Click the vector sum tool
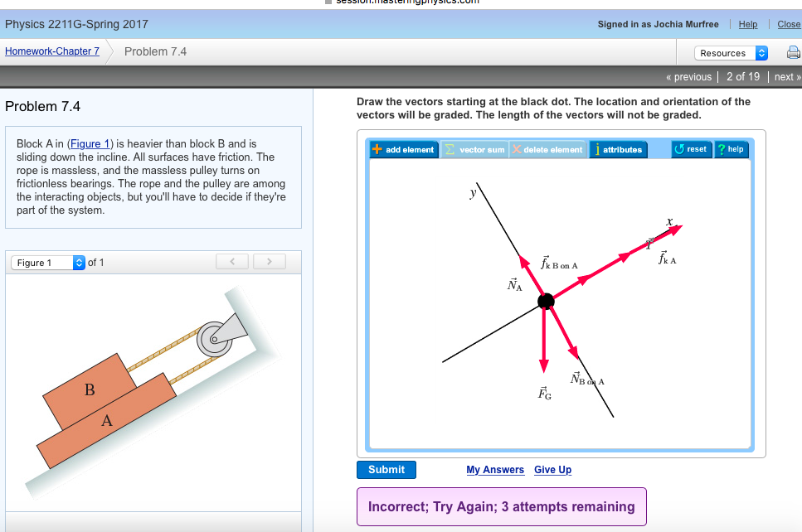The height and width of the screenshot is (532, 802). click(474, 149)
